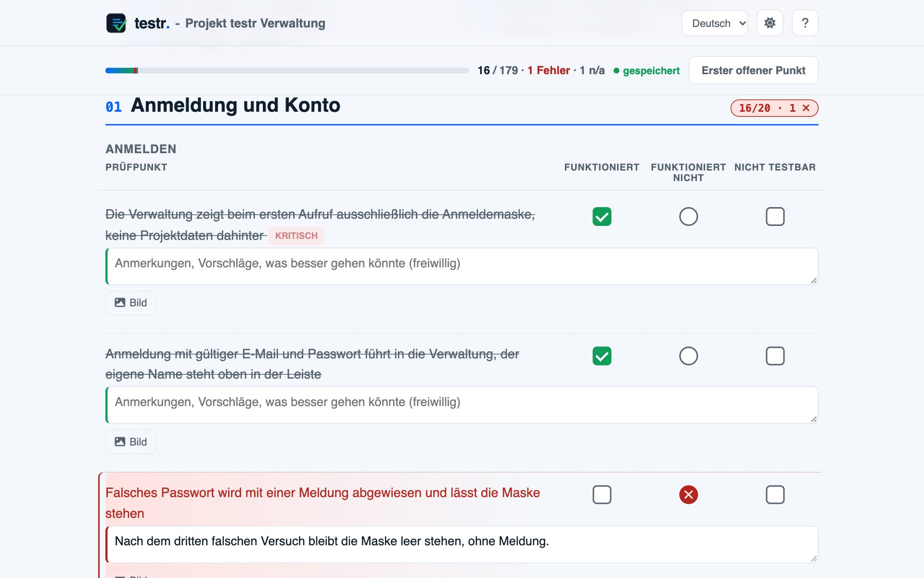
Task: Uncheck Funktioniert for gültiger E-Mail row
Action: coord(602,356)
